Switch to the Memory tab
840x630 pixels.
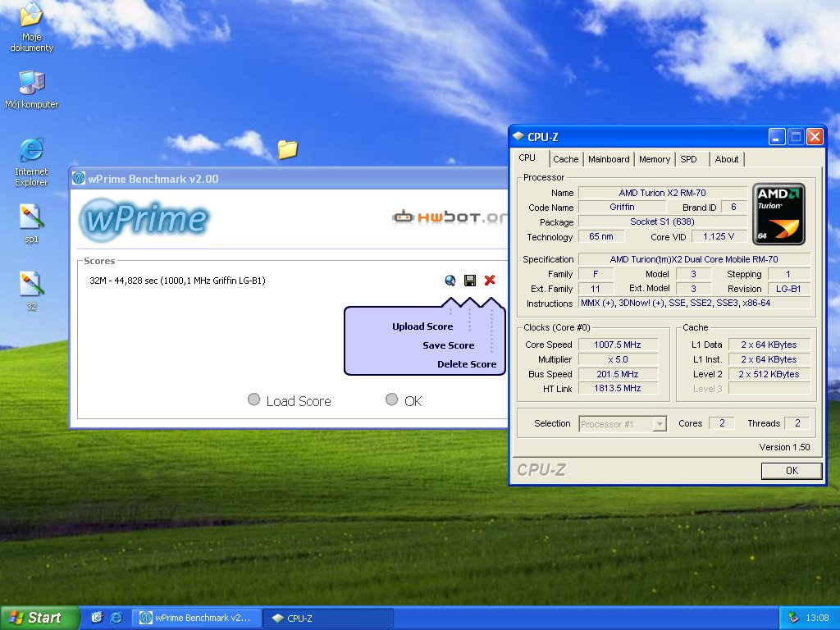click(x=654, y=159)
